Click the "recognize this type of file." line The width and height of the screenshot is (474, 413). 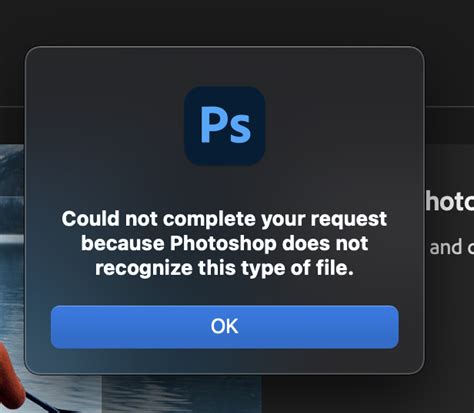(x=224, y=268)
